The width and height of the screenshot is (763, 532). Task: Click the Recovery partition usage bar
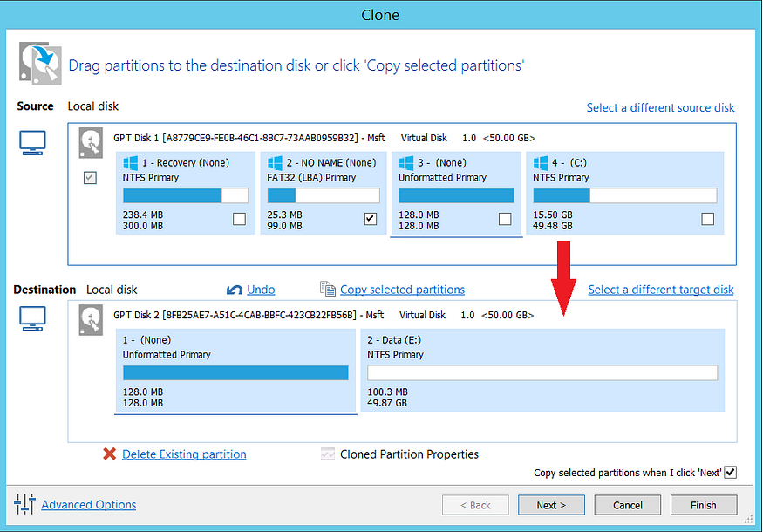(186, 195)
